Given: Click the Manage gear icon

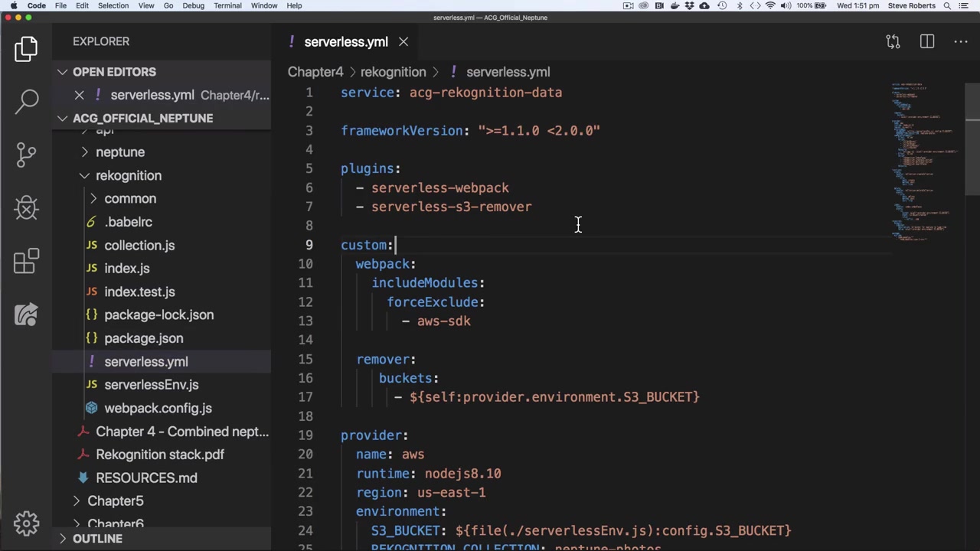Looking at the screenshot, I should [26, 523].
